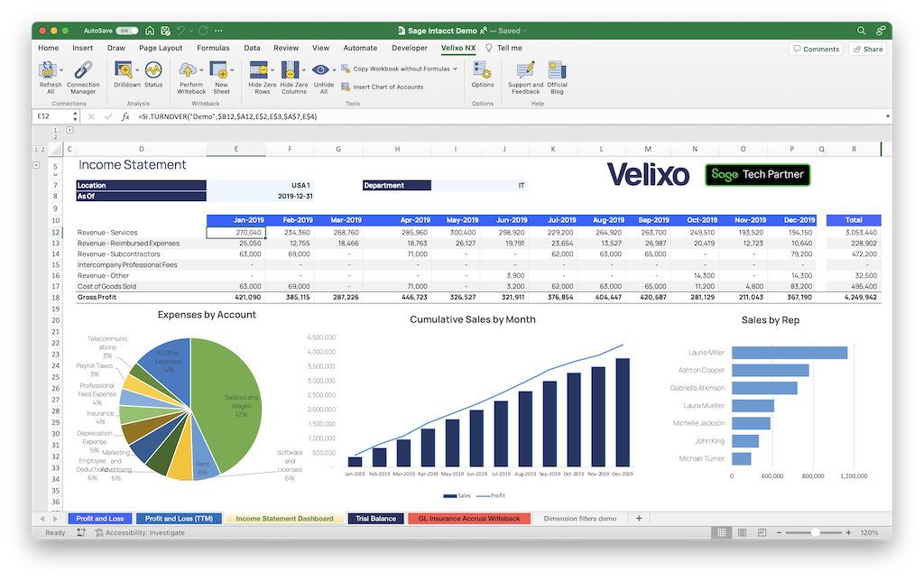Click the Insert Function fx icon
This screenshot has height=581, width=924.
click(x=125, y=116)
